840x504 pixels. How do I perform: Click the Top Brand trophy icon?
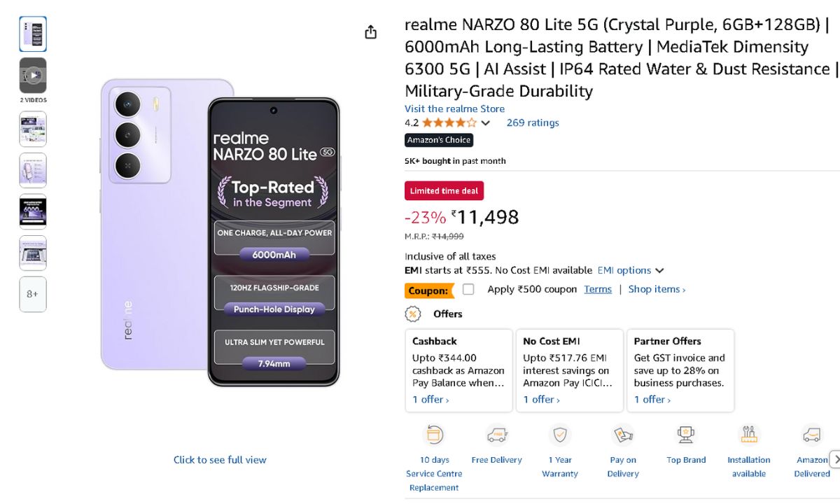(x=686, y=435)
